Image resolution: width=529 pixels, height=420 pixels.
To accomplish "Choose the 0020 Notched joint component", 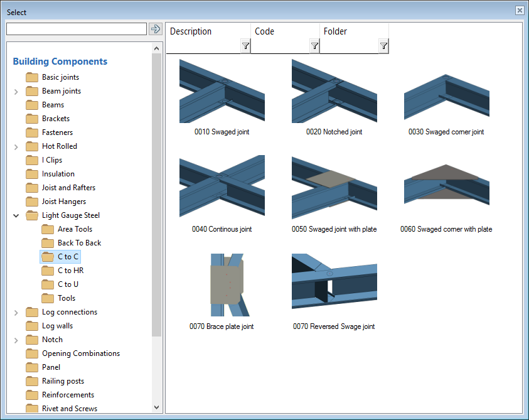I will click(334, 91).
